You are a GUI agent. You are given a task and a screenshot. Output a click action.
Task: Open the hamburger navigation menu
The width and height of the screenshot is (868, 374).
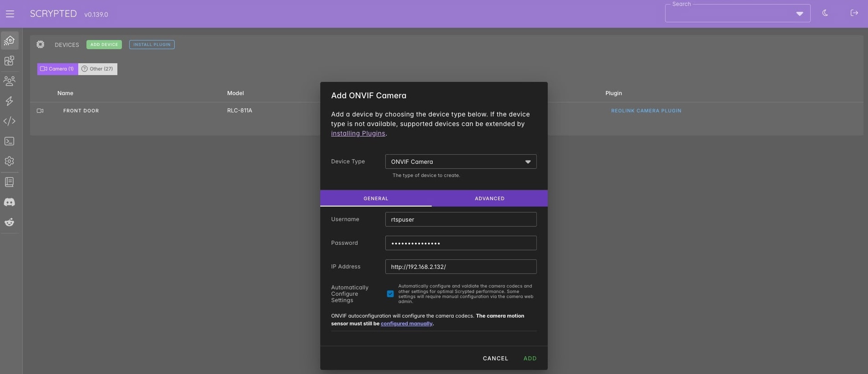pos(10,14)
